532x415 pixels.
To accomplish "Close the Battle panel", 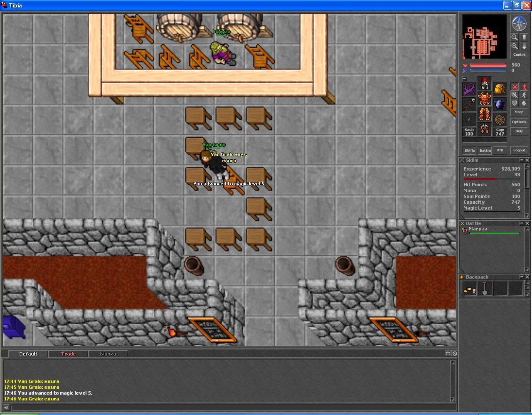I will 527,223.
